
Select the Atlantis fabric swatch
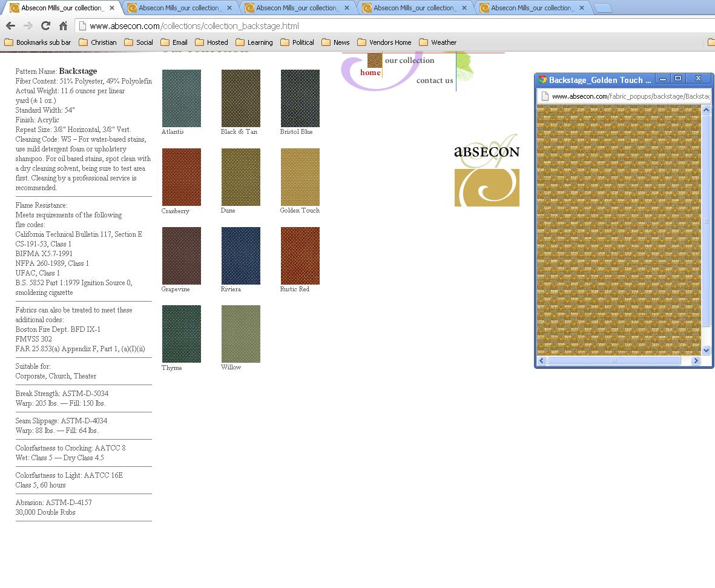182,98
